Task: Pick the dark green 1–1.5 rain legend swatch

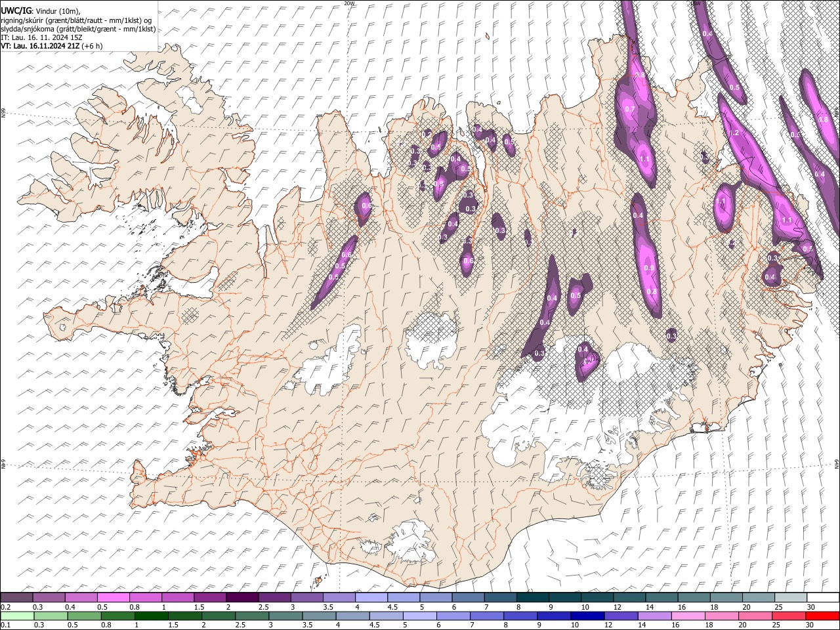Action: coord(152,616)
